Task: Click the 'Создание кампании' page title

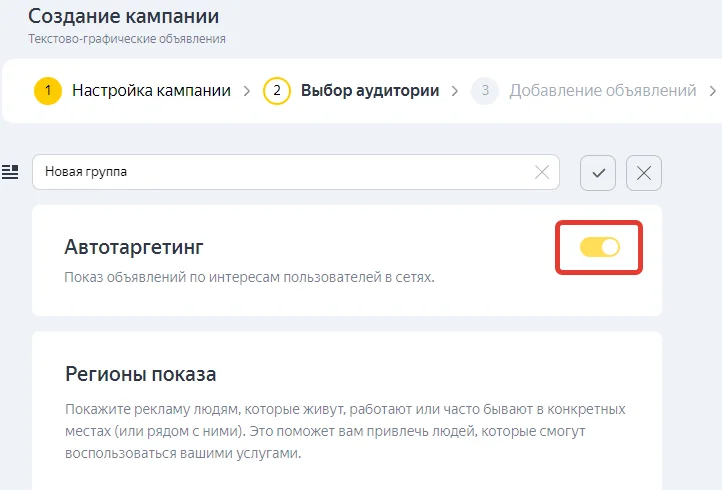Action: [123, 16]
